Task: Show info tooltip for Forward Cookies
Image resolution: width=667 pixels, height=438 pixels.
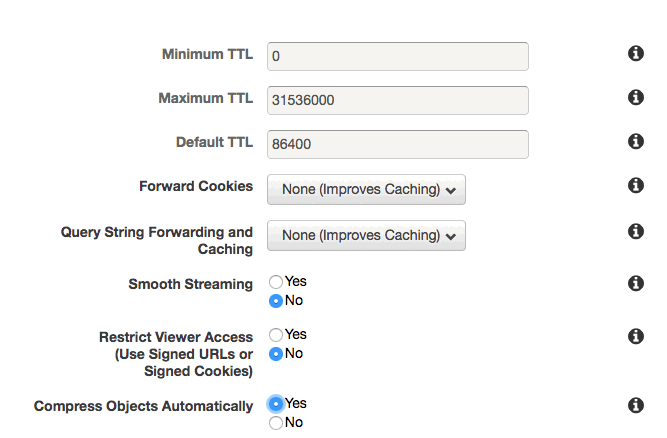Action: (636, 185)
